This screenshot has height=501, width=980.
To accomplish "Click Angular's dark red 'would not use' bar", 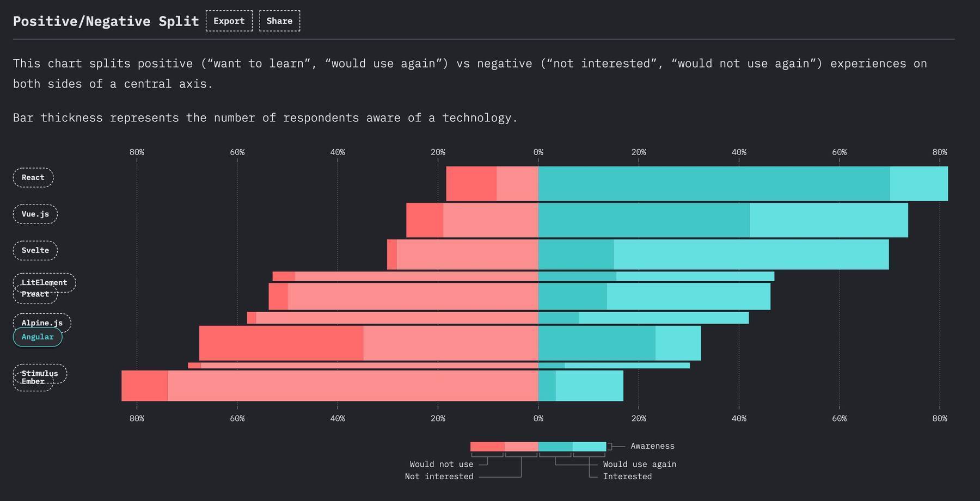I will (281, 343).
